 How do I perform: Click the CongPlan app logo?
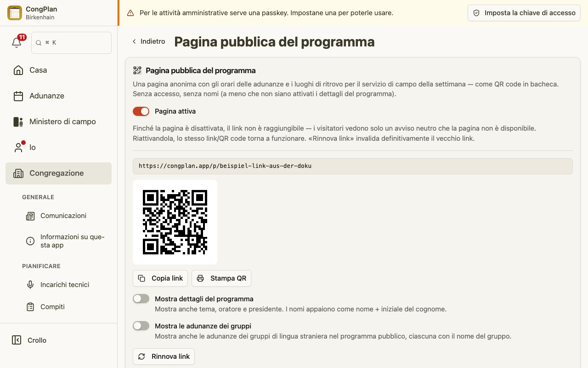coord(15,13)
